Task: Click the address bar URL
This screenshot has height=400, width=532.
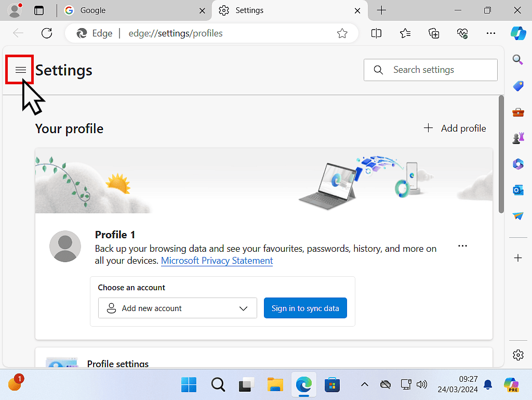Action: tap(176, 33)
